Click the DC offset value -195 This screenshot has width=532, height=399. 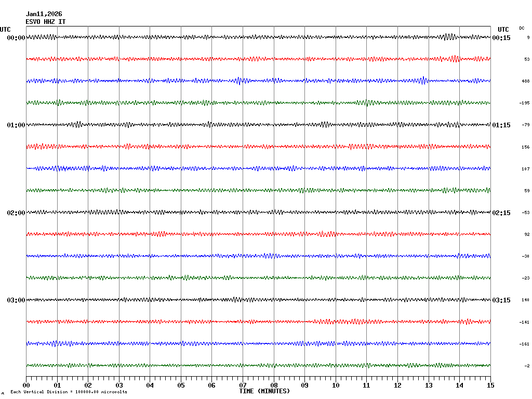(524, 103)
